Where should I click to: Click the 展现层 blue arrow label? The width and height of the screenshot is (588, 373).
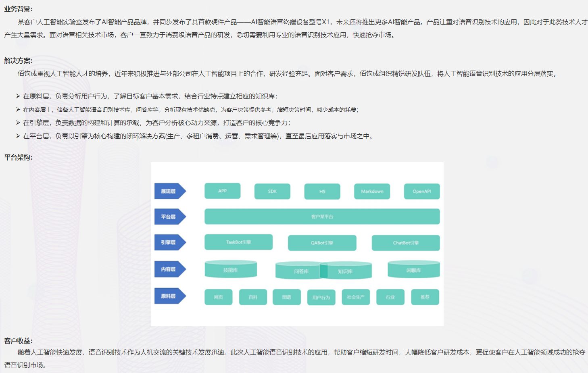coord(169,191)
